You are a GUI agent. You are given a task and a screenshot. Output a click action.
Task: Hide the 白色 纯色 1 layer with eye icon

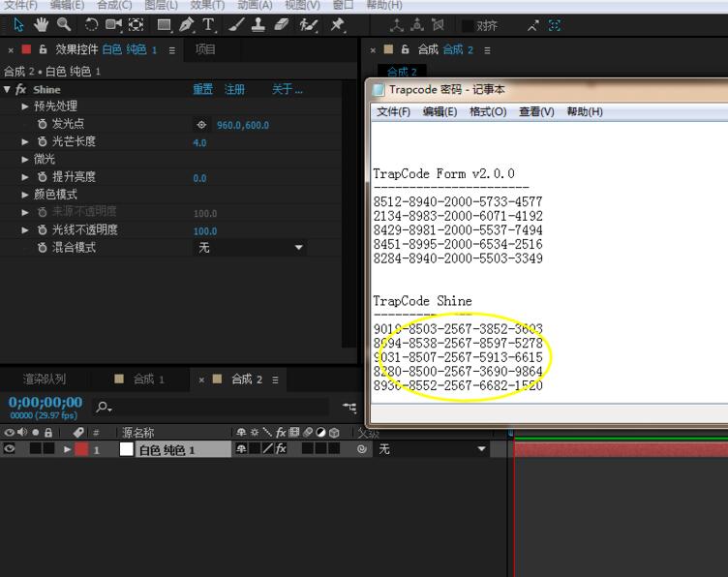coord(11,449)
